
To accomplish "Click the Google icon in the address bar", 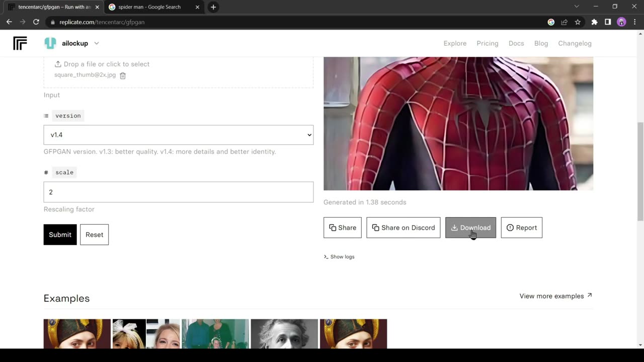I will coord(551,22).
